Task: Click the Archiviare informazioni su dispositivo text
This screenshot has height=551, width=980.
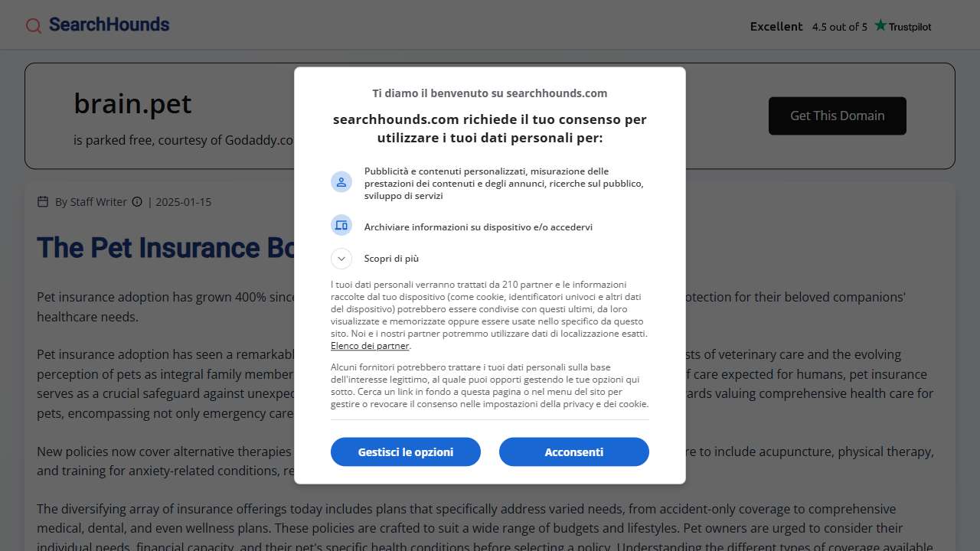Action: pos(479,227)
